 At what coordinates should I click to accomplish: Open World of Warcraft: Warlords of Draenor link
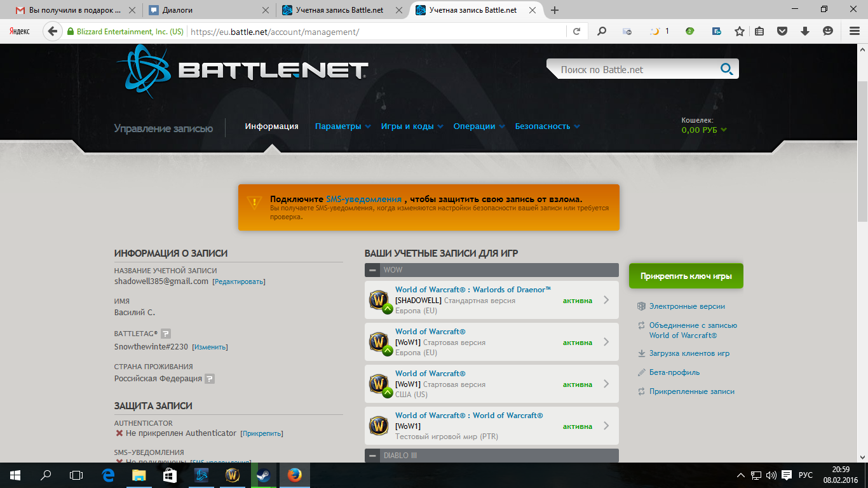(473, 290)
